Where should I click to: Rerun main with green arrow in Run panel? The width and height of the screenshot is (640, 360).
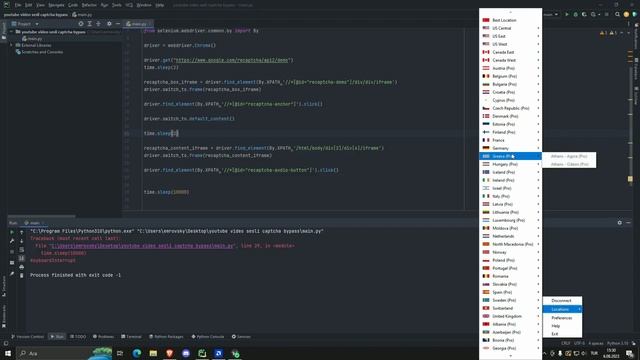(x=12, y=232)
